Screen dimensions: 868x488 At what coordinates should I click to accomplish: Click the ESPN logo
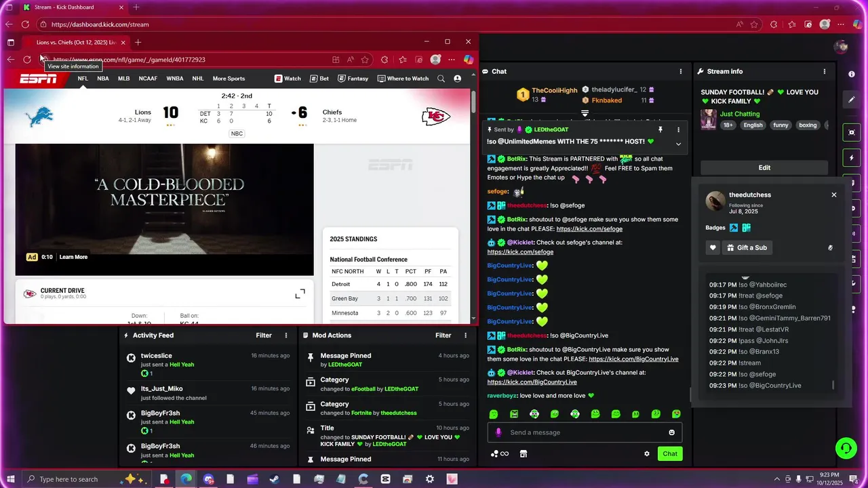(x=38, y=79)
